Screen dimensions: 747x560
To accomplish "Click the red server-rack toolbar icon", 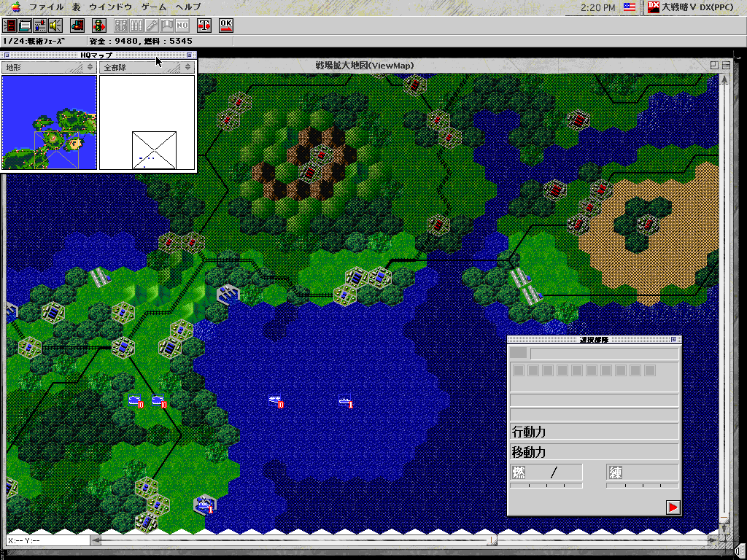I will pyautogui.click(x=9, y=26).
